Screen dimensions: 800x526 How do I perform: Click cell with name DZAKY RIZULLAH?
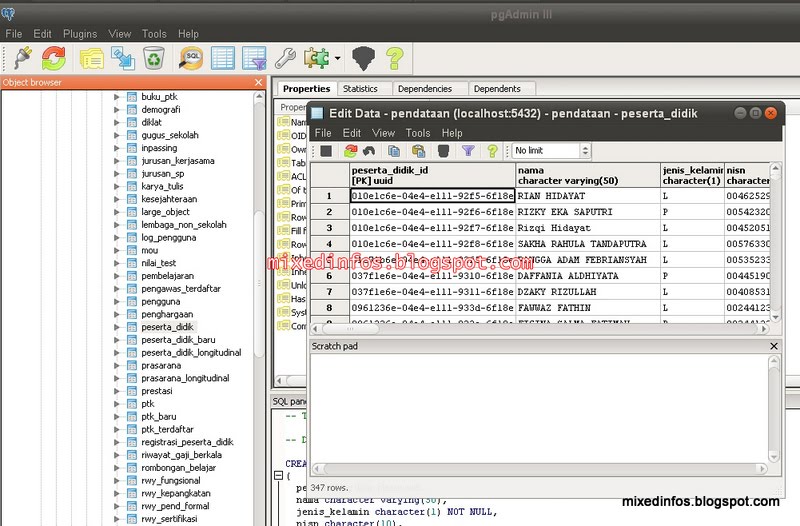(588, 292)
